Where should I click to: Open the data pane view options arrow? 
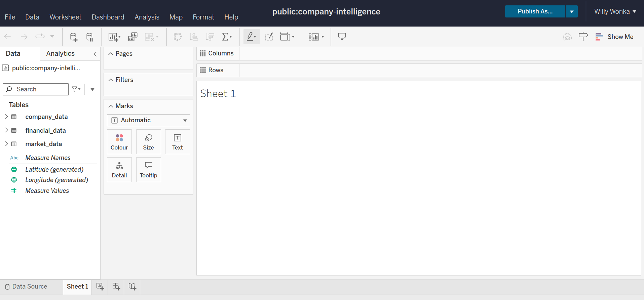click(92, 89)
